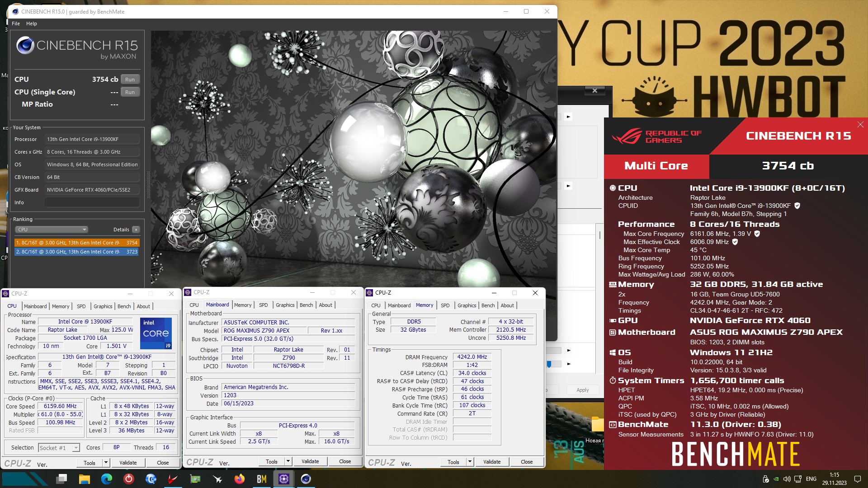Click the Details arrow button in Ranking
Screen dimensions: 868x488
click(136, 230)
